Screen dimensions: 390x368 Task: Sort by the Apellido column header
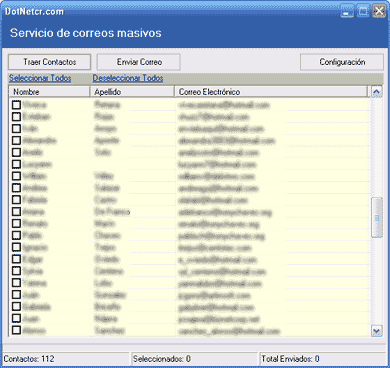coord(132,92)
